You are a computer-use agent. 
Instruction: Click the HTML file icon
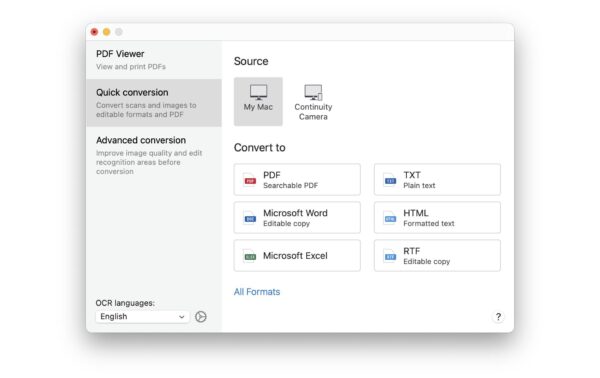pyautogui.click(x=390, y=218)
